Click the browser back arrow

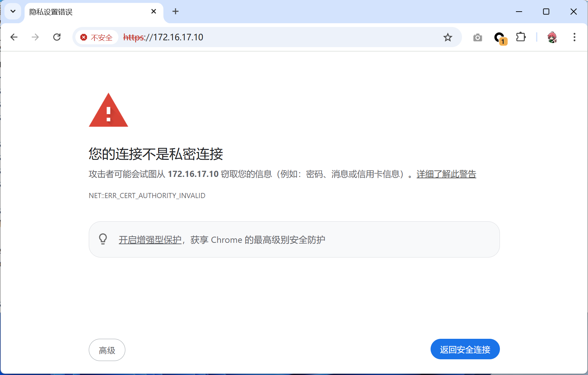(x=14, y=37)
